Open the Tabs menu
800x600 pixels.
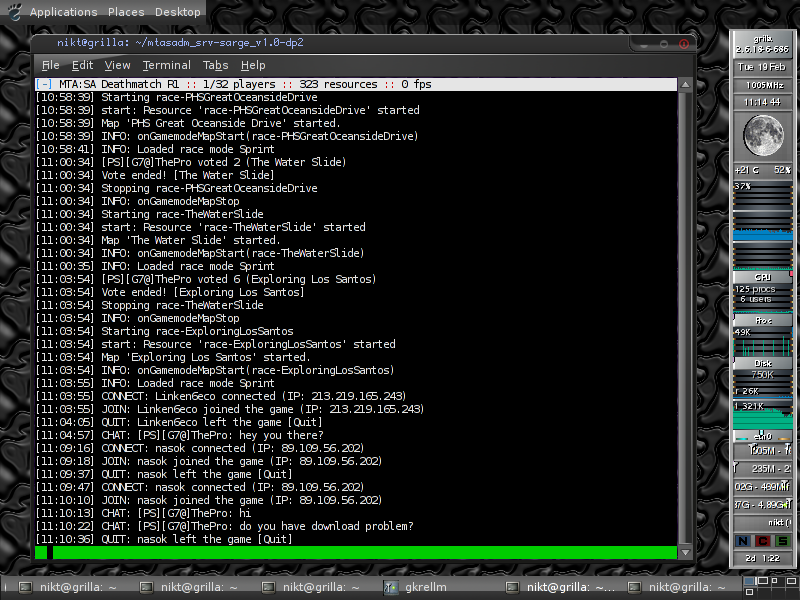[215, 65]
